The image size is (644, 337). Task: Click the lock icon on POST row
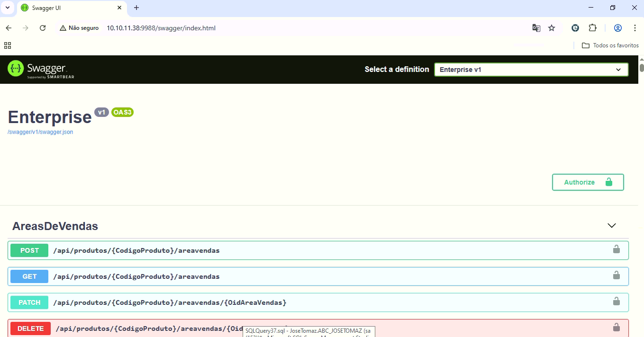[617, 249]
